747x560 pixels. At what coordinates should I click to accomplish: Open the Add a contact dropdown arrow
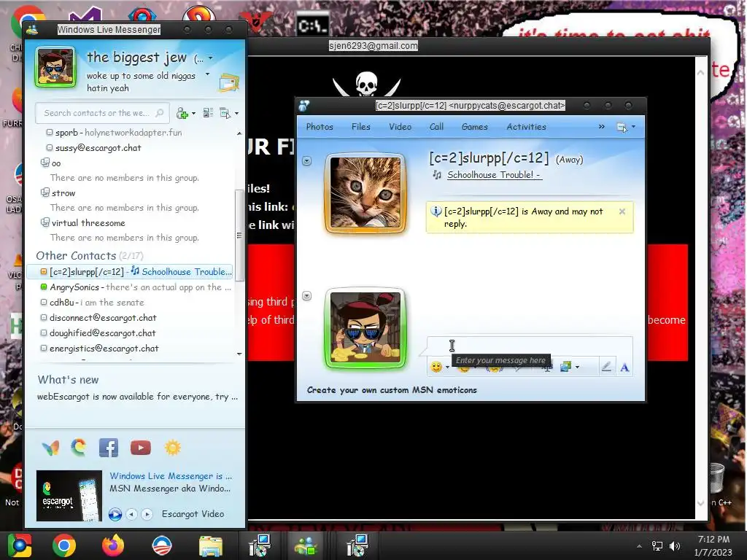pos(193,113)
